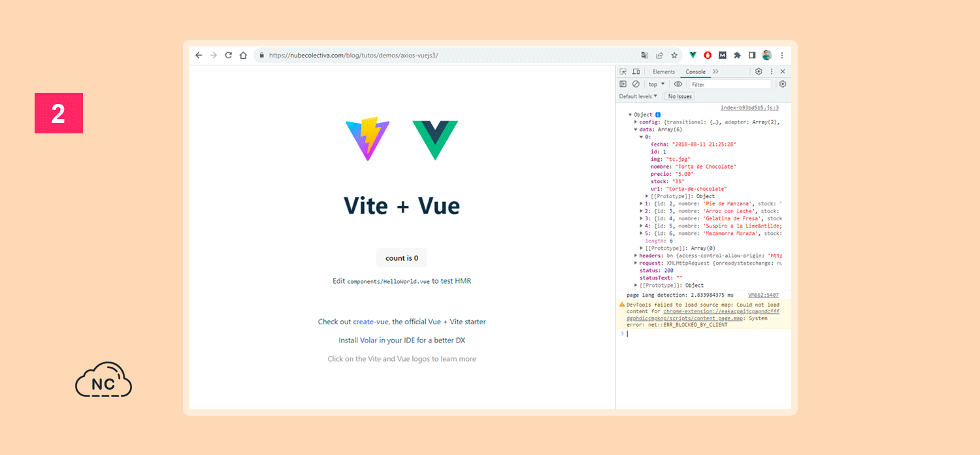Click the status: 200 line
This screenshot has width=980, height=455.
pyautogui.click(x=656, y=271)
